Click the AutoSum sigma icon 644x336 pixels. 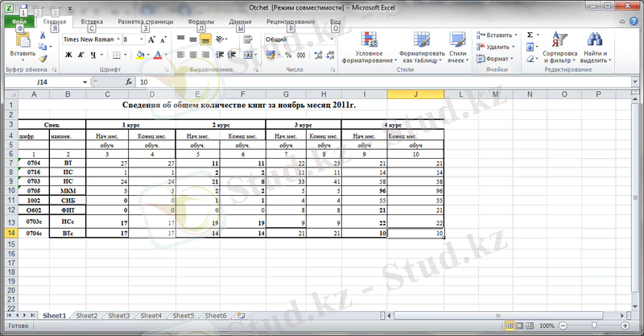pos(530,35)
